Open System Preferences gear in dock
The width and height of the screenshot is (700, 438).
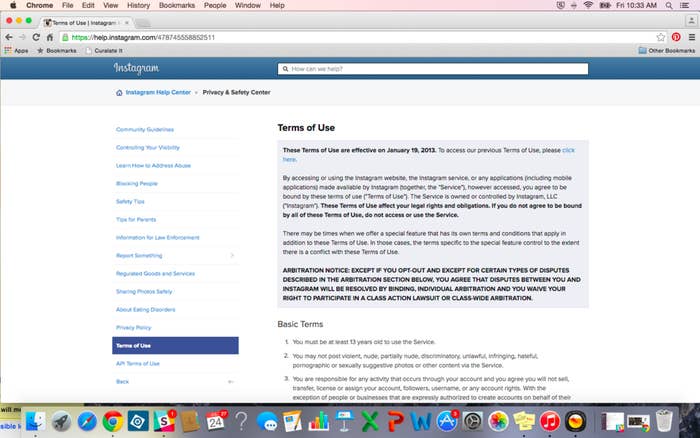tap(472, 421)
